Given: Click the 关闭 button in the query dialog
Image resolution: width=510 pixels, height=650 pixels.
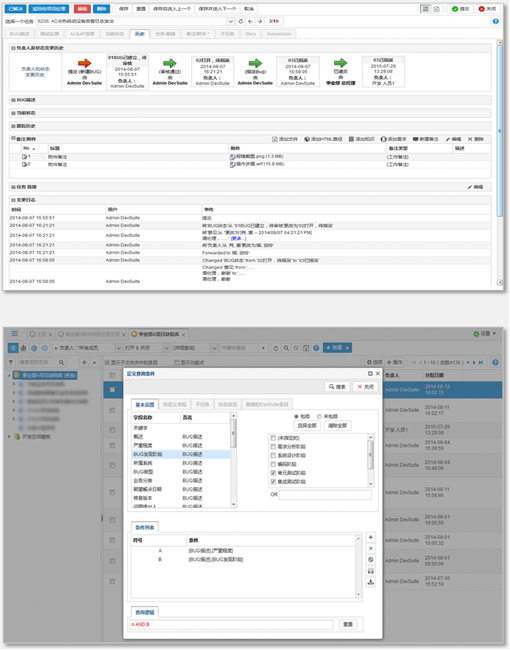Looking at the screenshot, I should coord(365,387).
